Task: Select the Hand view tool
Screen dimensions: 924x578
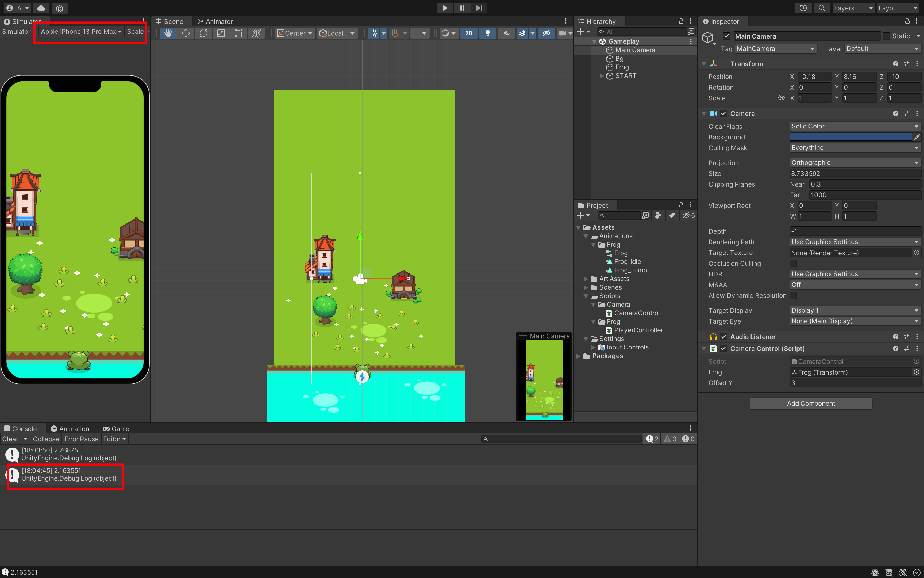Action: (x=168, y=33)
